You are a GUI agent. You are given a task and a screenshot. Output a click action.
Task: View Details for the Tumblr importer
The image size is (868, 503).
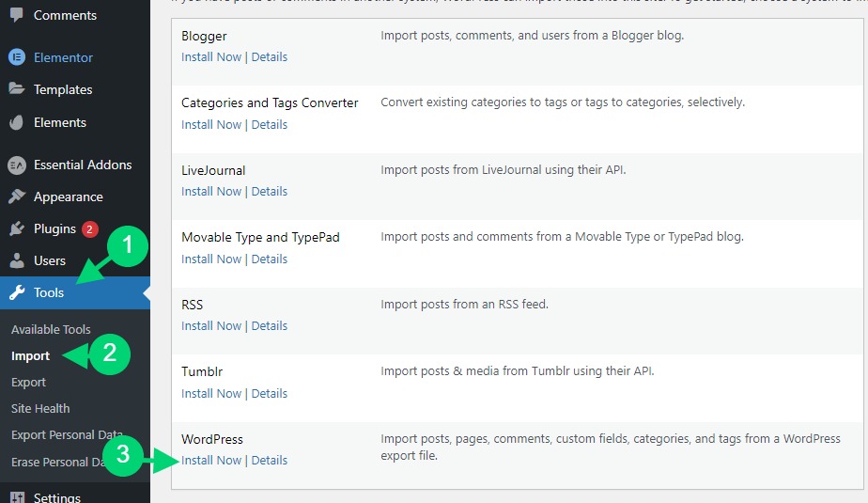[x=269, y=393]
